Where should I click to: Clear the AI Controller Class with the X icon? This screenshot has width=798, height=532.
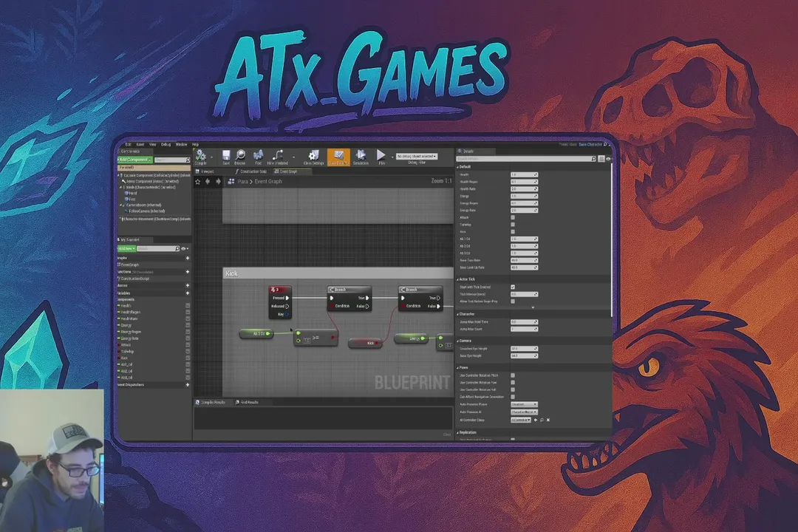[548, 420]
